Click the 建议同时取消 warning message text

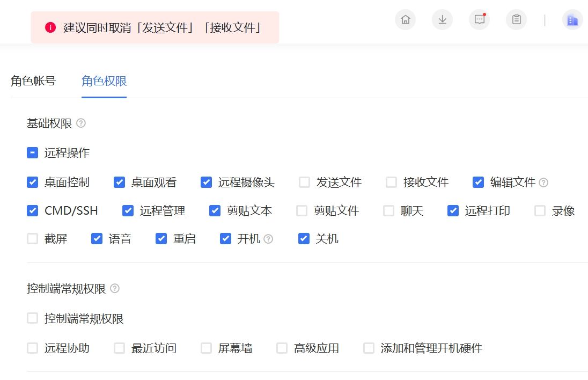162,27
